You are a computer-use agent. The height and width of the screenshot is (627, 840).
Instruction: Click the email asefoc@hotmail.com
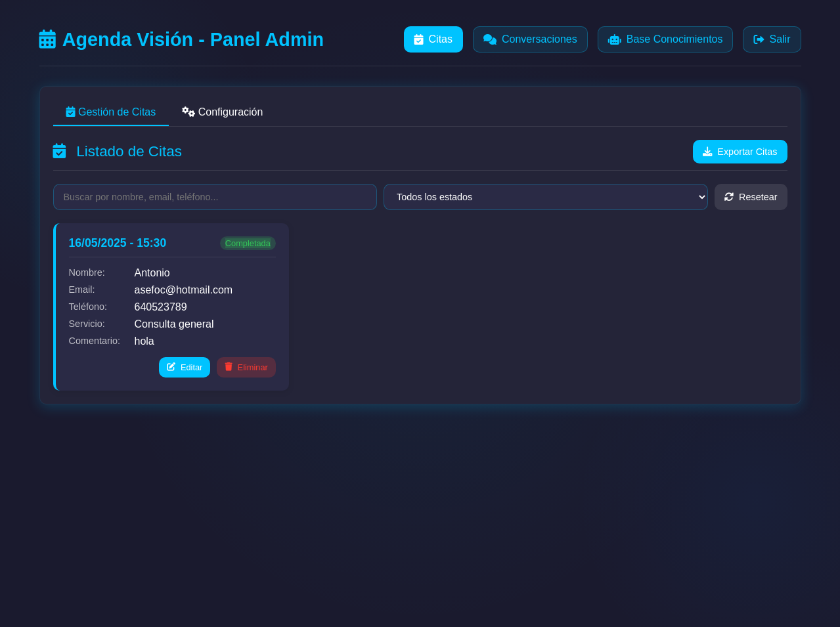183,290
